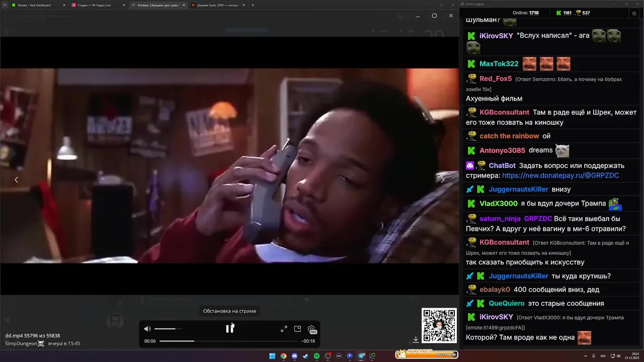Click the text "Ахуенный фильм"

coord(494,99)
